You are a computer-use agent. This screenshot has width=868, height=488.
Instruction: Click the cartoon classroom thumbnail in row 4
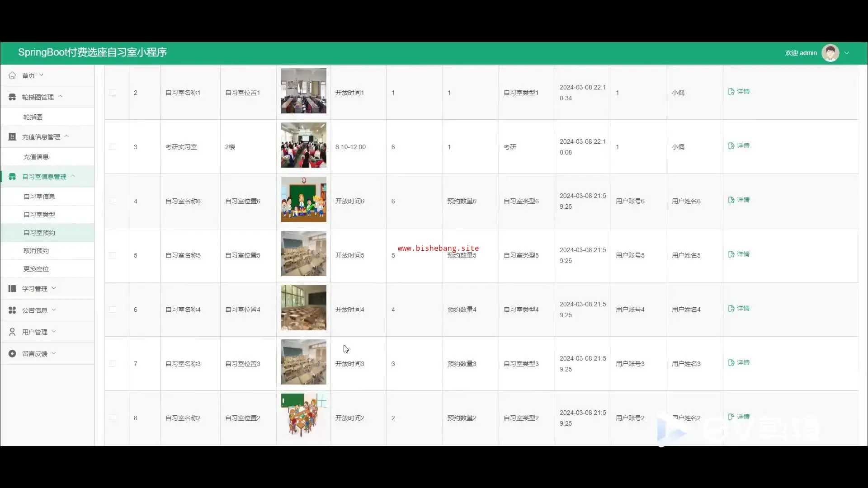pyautogui.click(x=303, y=199)
